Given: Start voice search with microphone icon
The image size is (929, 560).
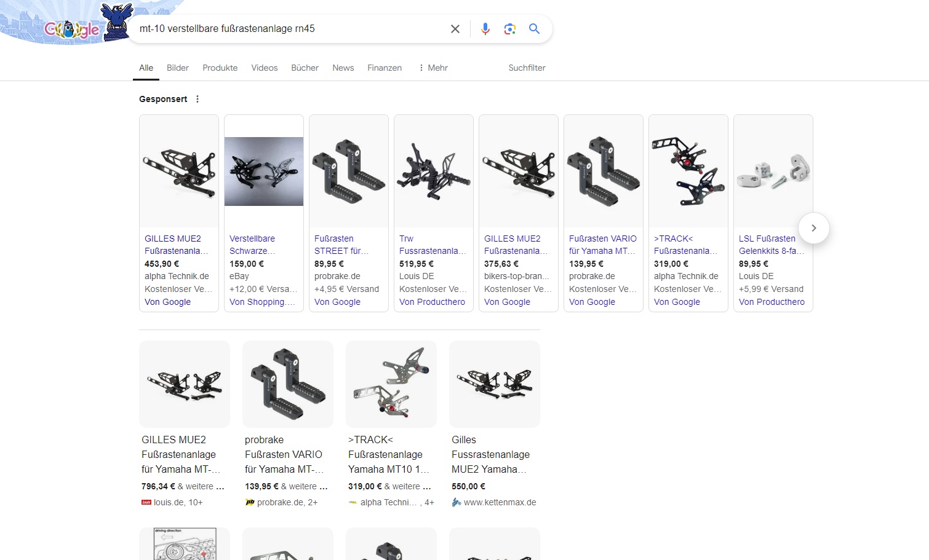Looking at the screenshot, I should click(x=485, y=29).
